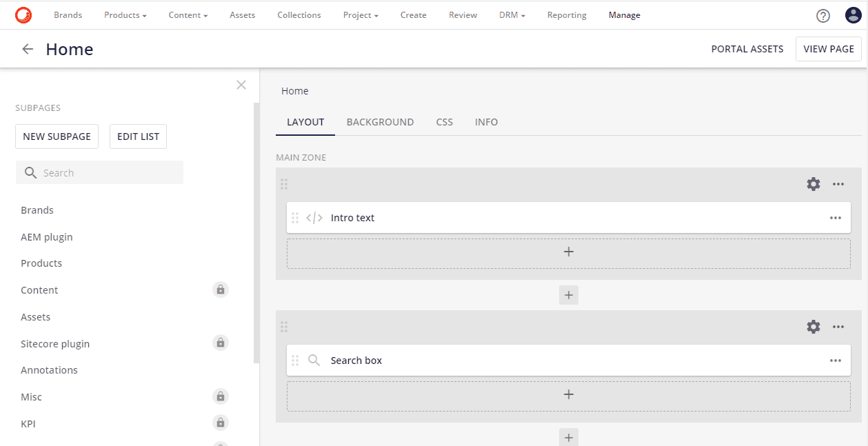This screenshot has width=868, height=446.
Task: Click the EDIT LIST button
Action: point(139,136)
